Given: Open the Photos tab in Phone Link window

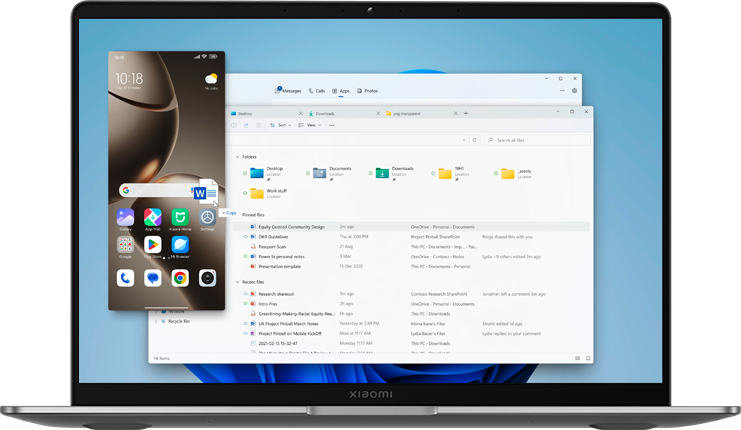Looking at the screenshot, I should point(367,91).
